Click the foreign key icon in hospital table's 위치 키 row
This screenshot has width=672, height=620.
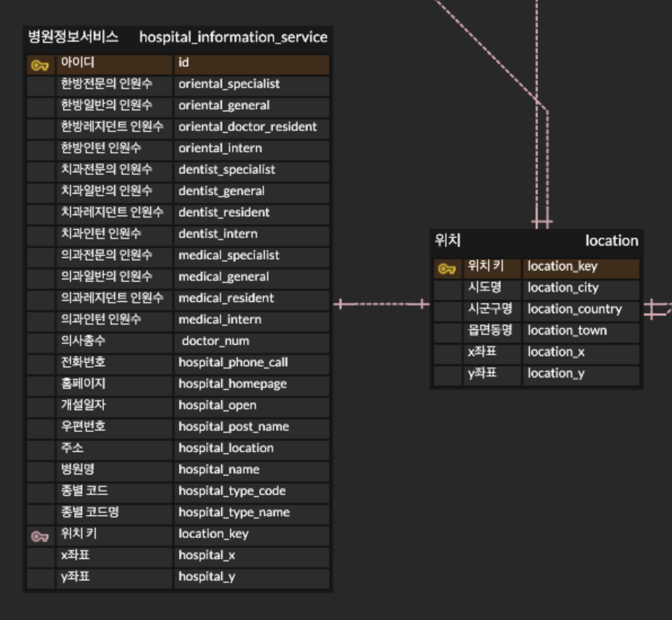click(x=40, y=537)
